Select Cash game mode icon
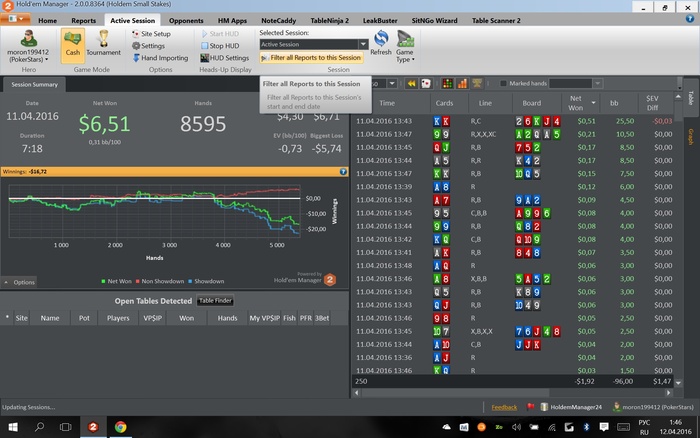 [72, 45]
